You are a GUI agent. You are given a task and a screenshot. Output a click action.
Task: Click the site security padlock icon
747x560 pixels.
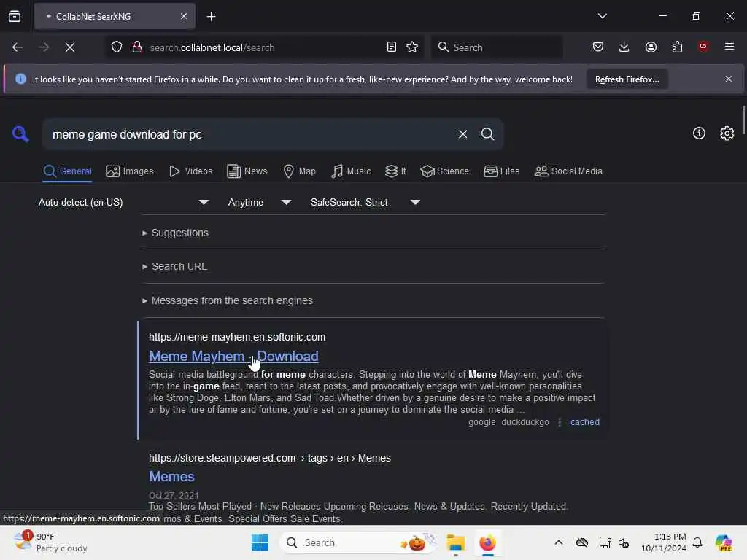pos(136,47)
